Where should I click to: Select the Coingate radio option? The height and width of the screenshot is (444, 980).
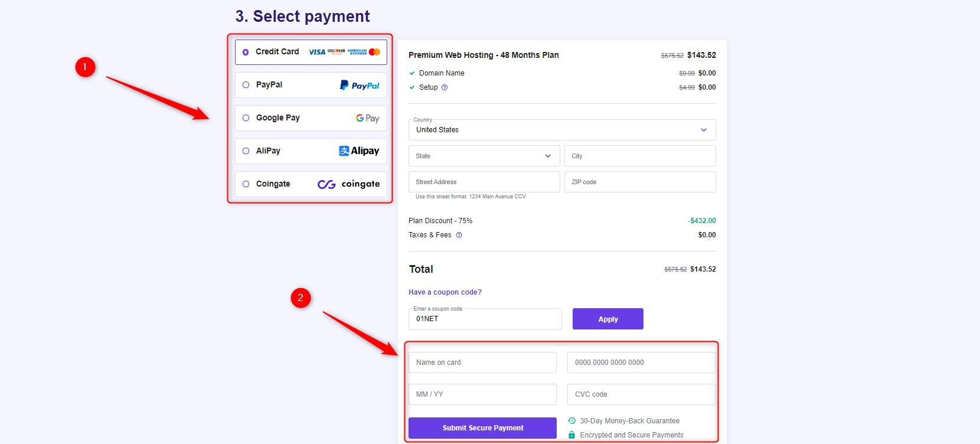[x=246, y=184]
